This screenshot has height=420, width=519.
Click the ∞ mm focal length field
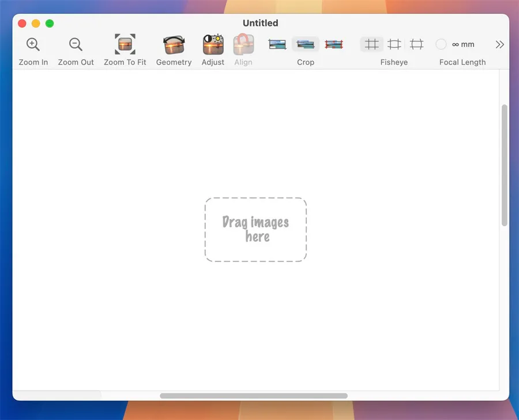(463, 44)
